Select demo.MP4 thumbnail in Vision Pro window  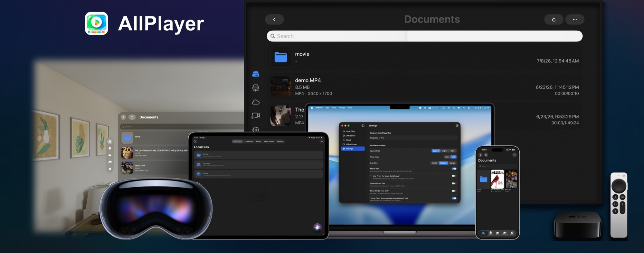127,168
